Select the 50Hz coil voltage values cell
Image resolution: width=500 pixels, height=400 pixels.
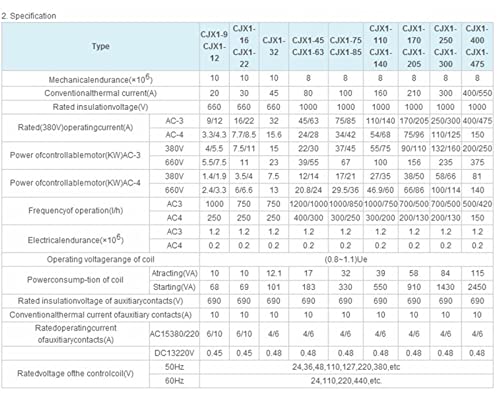[x=346, y=367]
